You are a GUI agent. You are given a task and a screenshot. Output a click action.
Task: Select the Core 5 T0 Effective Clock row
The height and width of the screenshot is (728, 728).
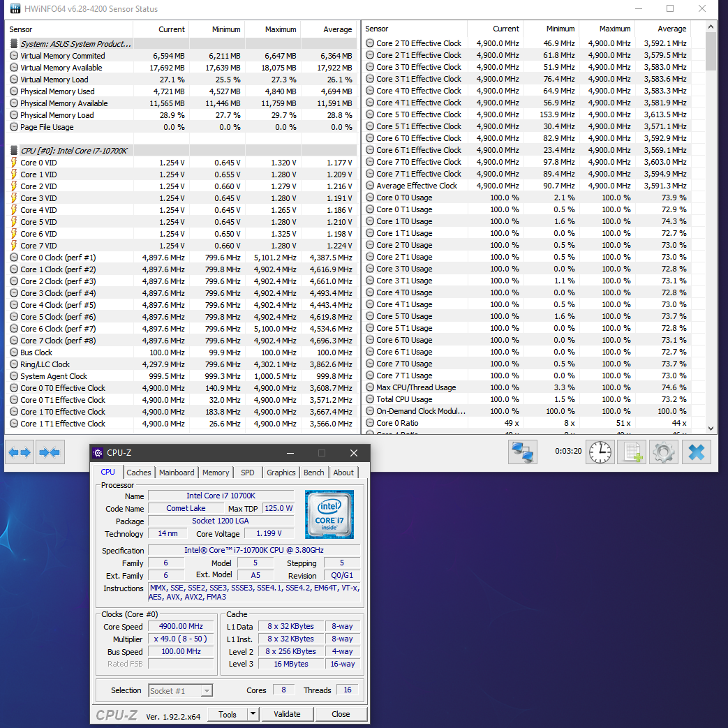528,114
